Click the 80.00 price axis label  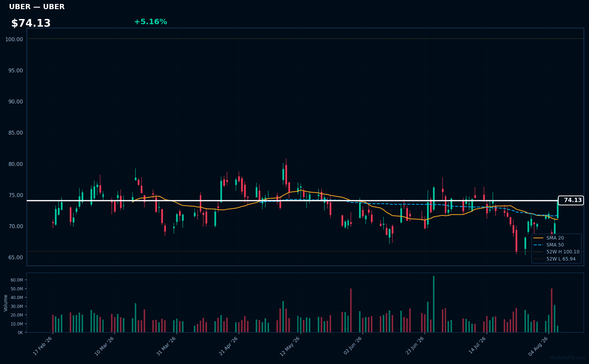click(x=16, y=164)
